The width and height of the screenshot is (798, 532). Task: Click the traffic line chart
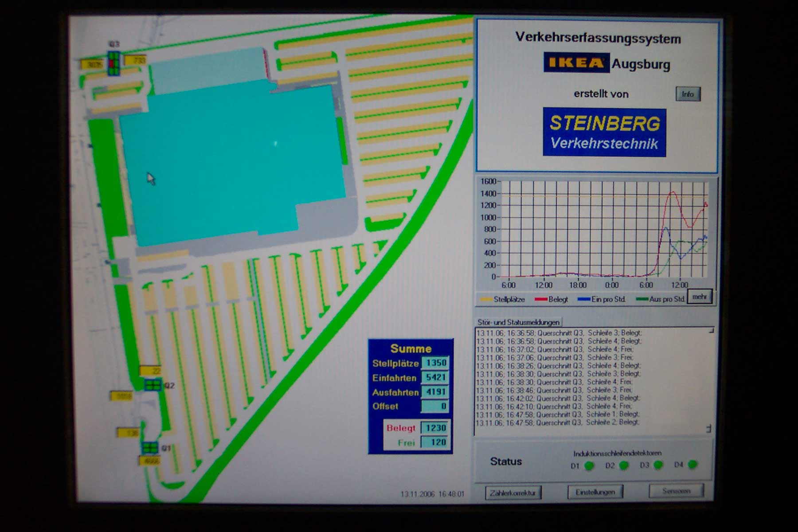(604, 229)
